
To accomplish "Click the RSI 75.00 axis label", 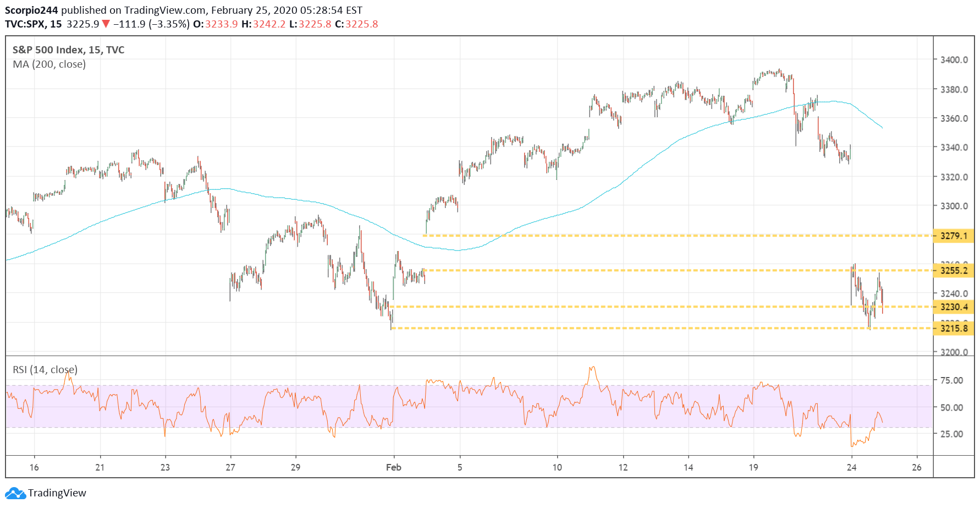I will 952,380.
